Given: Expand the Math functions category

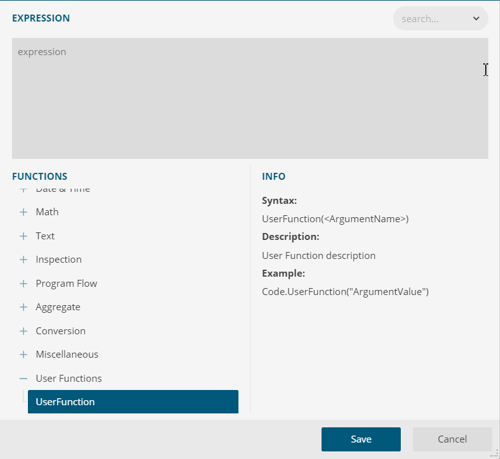Looking at the screenshot, I should [23, 212].
